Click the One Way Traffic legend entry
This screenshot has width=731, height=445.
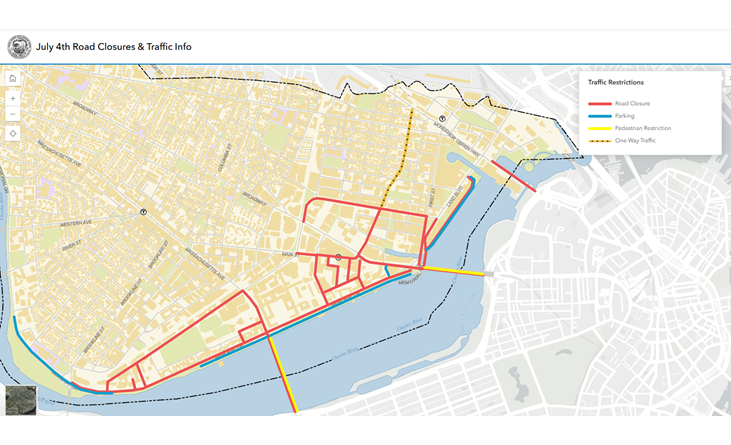pos(635,141)
